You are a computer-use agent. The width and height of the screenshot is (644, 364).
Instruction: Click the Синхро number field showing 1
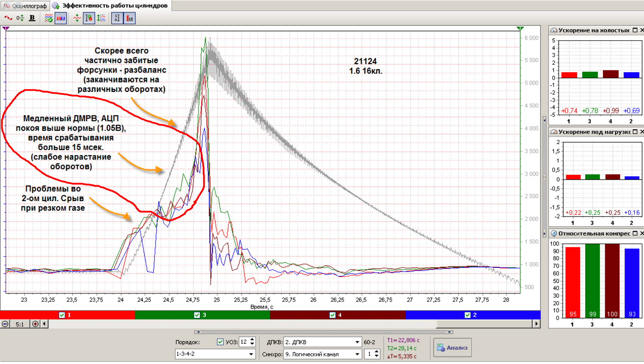click(369, 354)
